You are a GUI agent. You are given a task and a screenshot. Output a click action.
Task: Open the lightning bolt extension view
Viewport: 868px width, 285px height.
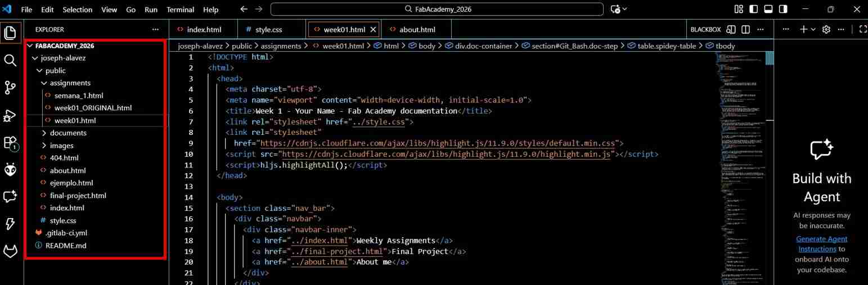10,224
